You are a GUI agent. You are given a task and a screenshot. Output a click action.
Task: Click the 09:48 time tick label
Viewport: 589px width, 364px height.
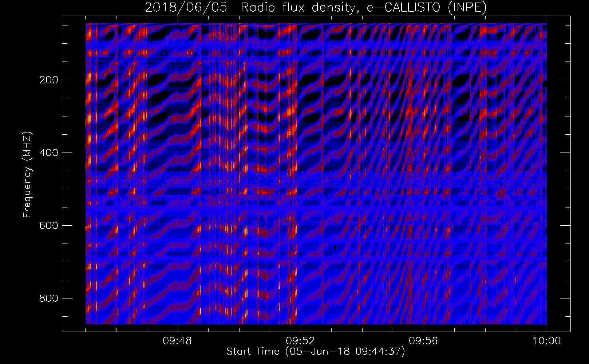[177, 341]
